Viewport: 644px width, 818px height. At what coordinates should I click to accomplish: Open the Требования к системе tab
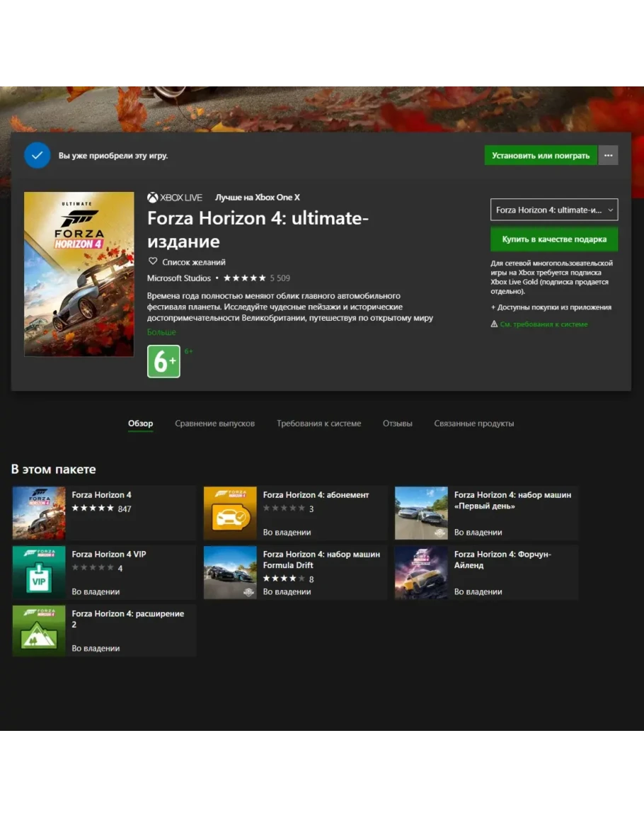[318, 424]
